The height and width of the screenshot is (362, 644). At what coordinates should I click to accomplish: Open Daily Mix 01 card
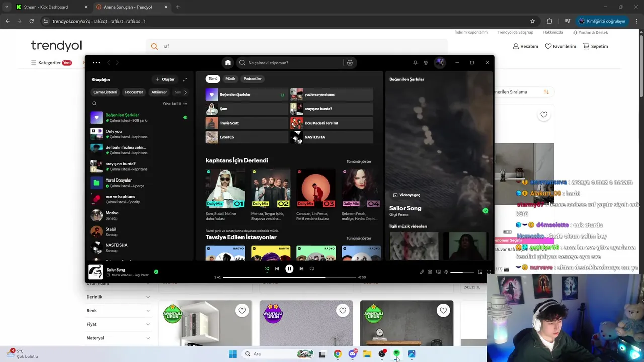coord(225,194)
